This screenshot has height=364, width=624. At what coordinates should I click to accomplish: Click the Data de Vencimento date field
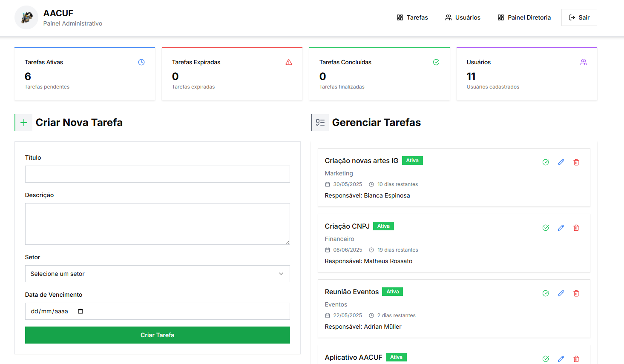click(158, 311)
